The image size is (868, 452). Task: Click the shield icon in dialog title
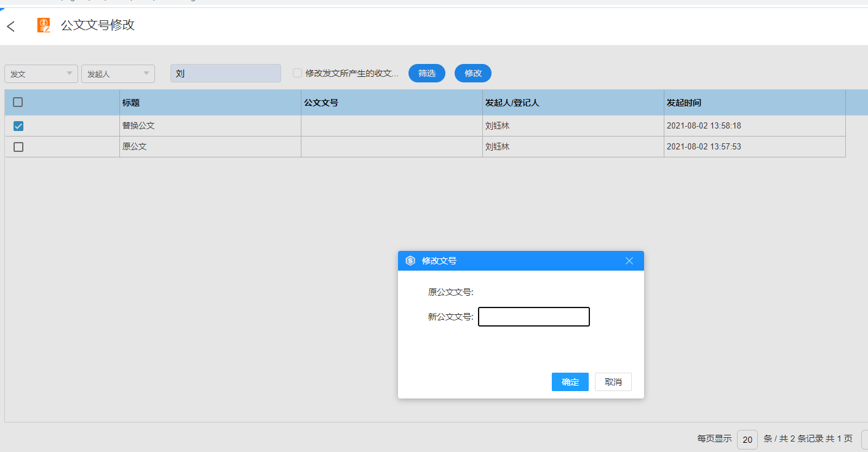coord(410,261)
